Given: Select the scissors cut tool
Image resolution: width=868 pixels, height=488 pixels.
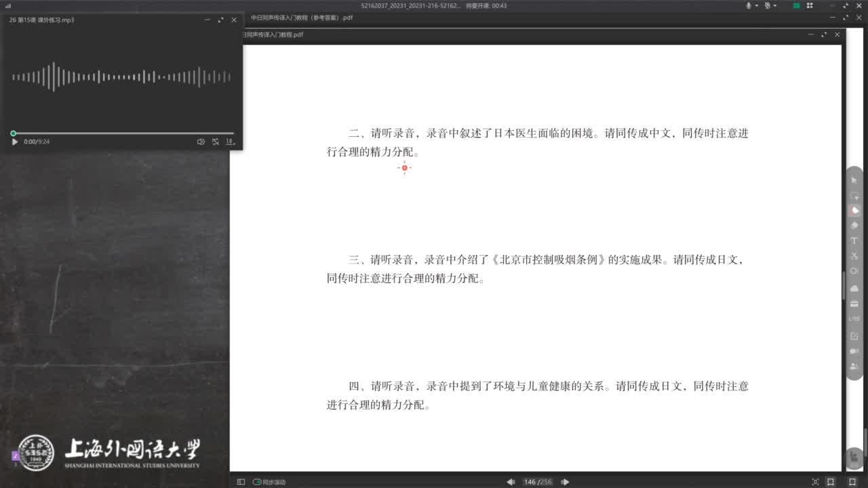Looking at the screenshot, I should [854, 256].
